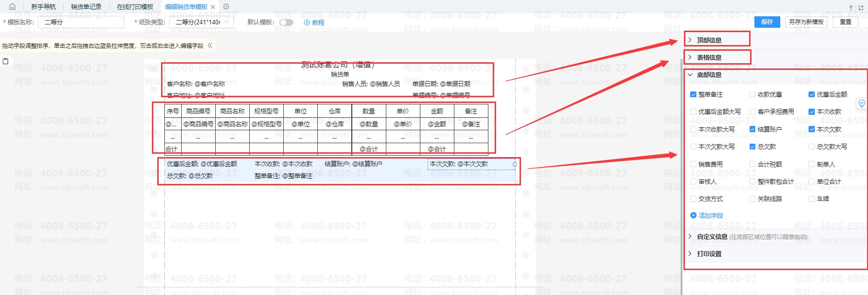Select the 优惠后金额 footer field on template

tap(202, 164)
